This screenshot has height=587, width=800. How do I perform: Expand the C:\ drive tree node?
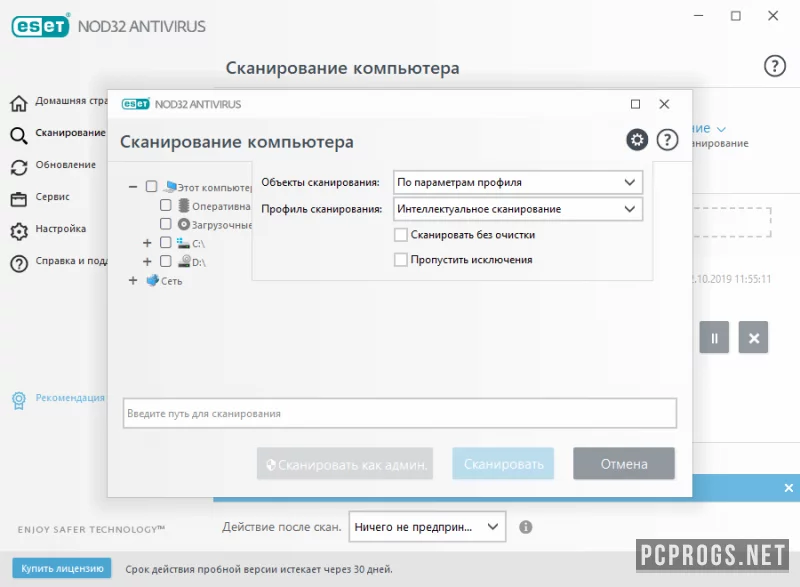pyautogui.click(x=147, y=243)
